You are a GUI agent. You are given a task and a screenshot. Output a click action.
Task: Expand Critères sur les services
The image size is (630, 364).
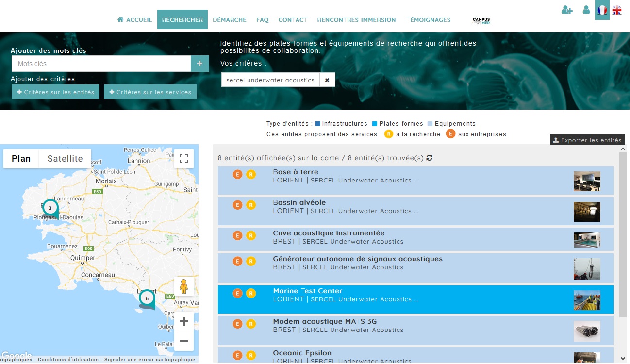pos(150,92)
